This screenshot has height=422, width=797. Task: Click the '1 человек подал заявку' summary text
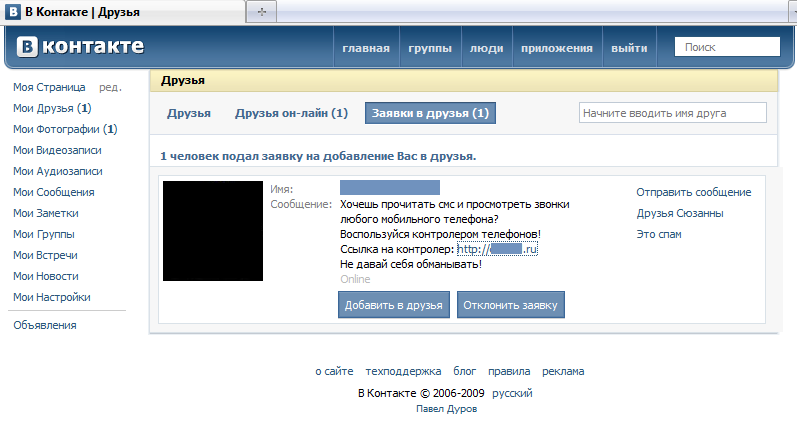pos(318,156)
